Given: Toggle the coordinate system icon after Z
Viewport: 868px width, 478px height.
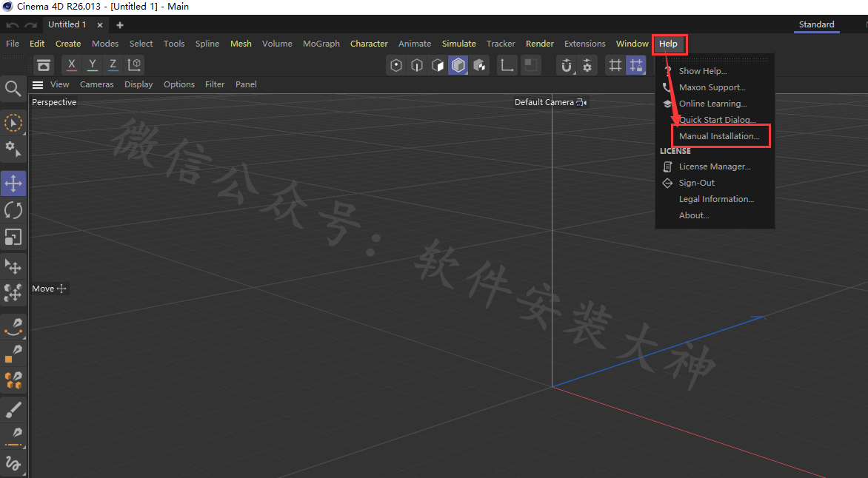Looking at the screenshot, I should [134, 64].
